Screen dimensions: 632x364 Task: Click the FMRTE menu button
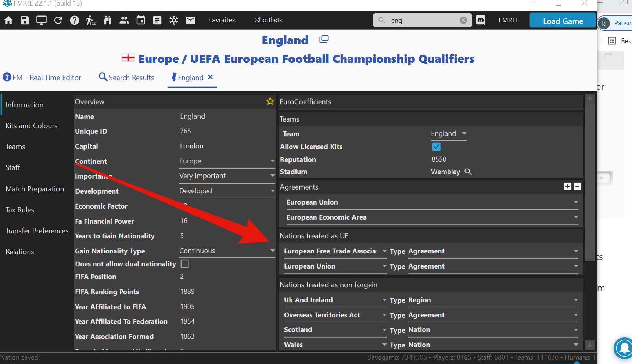509,20
